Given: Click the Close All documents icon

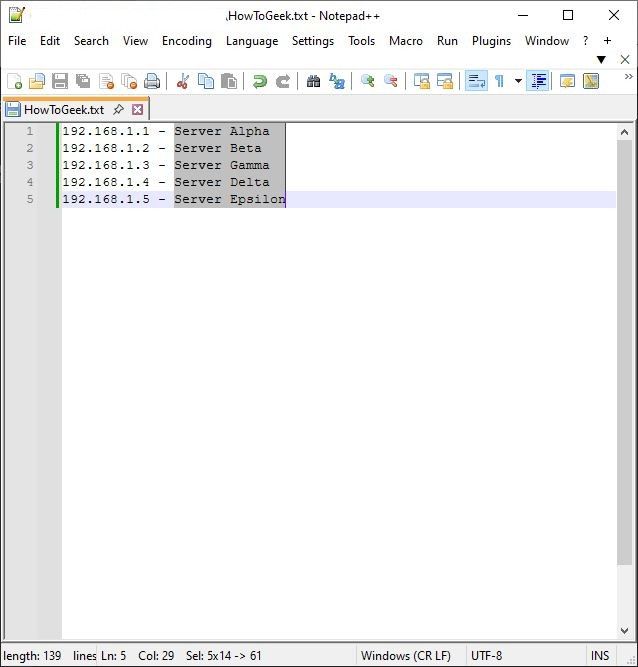Looking at the screenshot, I should (x=129, y=81).
